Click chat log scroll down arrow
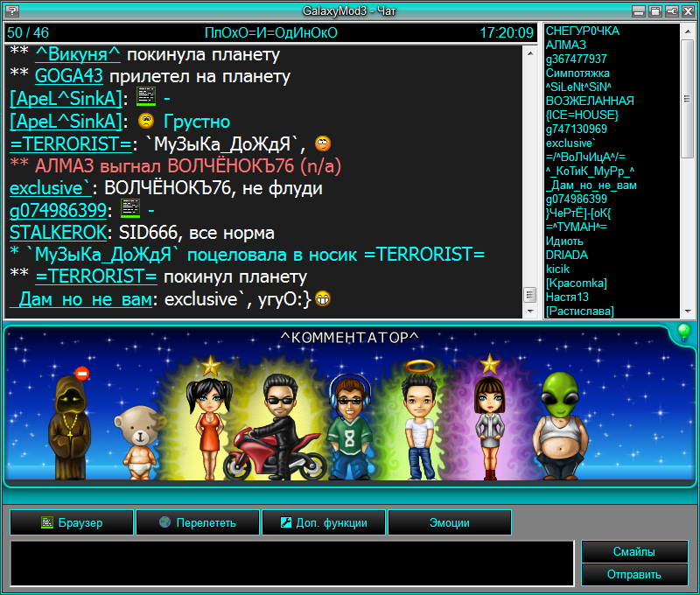The width and height of the screenshot is (700, 595). 530,311
